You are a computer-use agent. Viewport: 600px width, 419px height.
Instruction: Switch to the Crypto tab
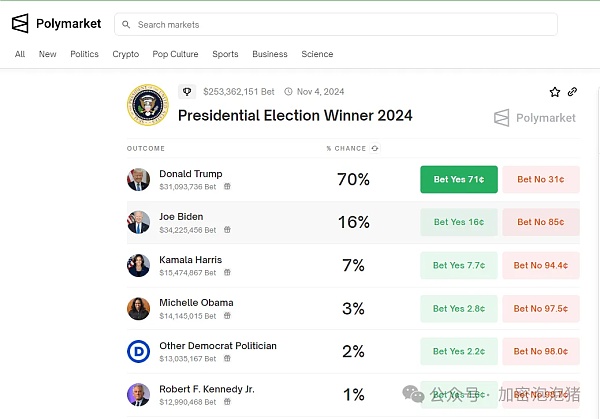pos(126,54)
